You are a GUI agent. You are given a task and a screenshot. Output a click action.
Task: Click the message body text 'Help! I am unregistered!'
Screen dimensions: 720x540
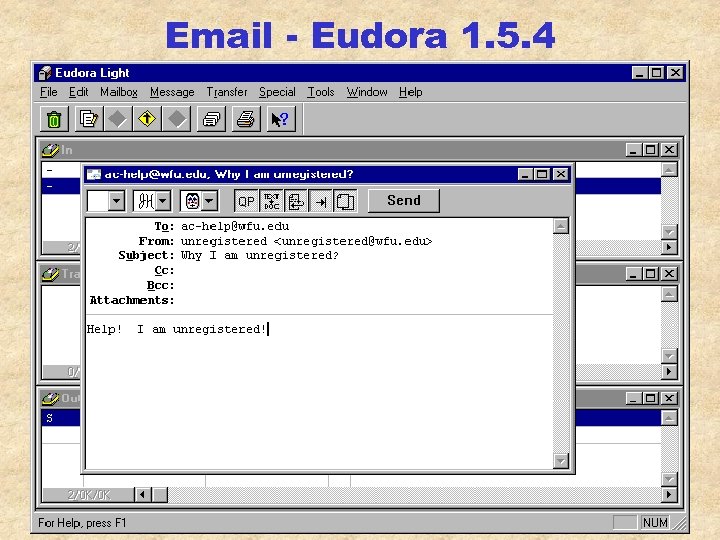tap(177, 329)
